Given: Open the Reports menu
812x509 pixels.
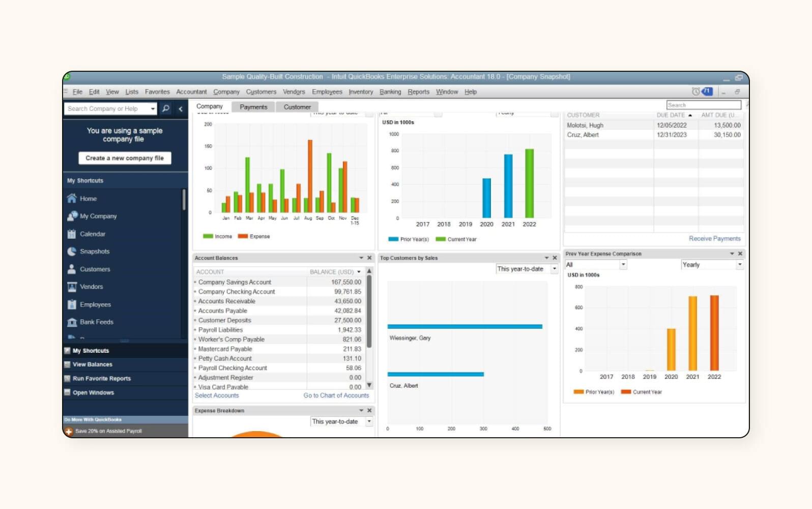Looking at the screenshot, I should coord(418,92).
